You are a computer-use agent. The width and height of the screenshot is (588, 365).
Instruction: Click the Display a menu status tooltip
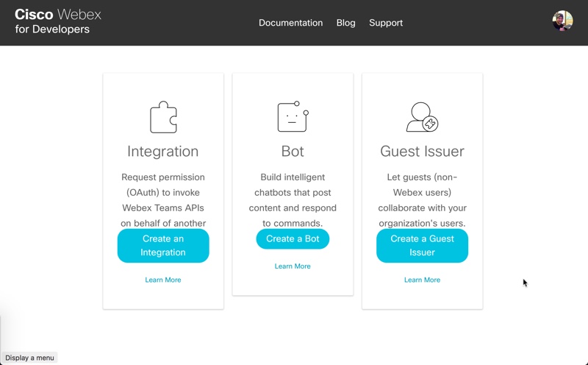click(x=29, y=358)
